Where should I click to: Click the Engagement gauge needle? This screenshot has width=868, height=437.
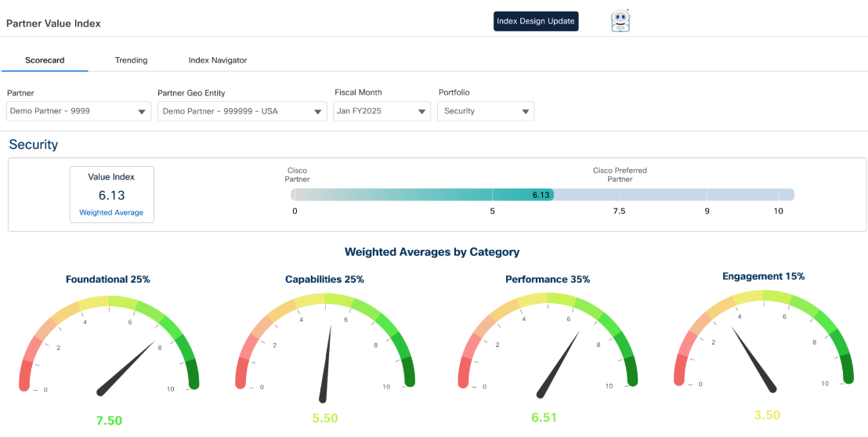(755, 360)
